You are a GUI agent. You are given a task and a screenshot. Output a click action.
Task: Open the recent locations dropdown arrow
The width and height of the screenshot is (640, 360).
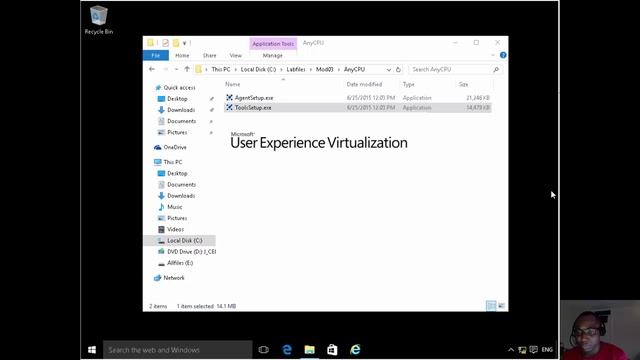[x=176, y=69]
